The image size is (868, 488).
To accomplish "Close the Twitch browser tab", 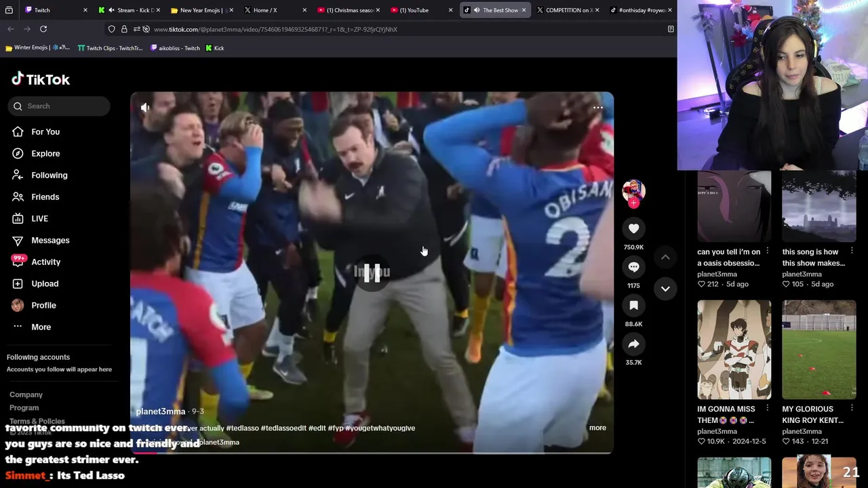I will [x=85, y=10].
